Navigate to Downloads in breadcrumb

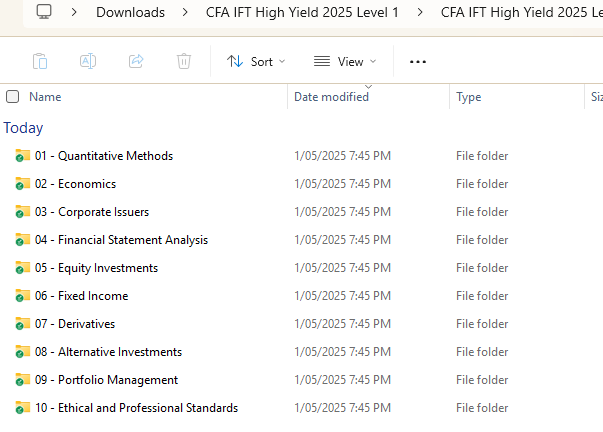click(132, 12)
